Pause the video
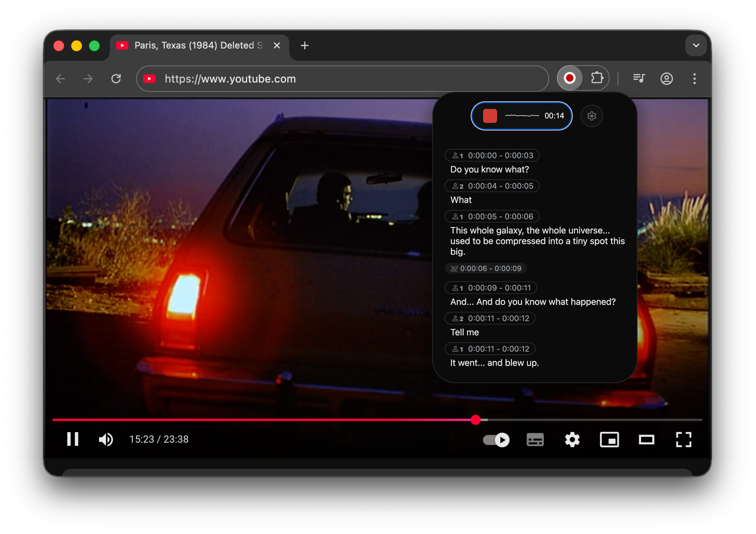This screenshot has width=756, height=534. (x=73, y=439)
